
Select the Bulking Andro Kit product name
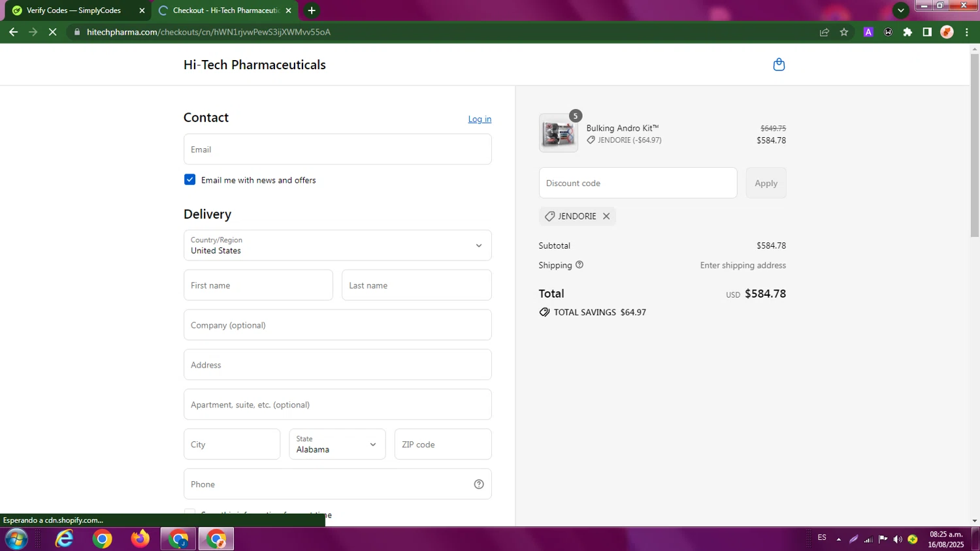coord(623,128)
